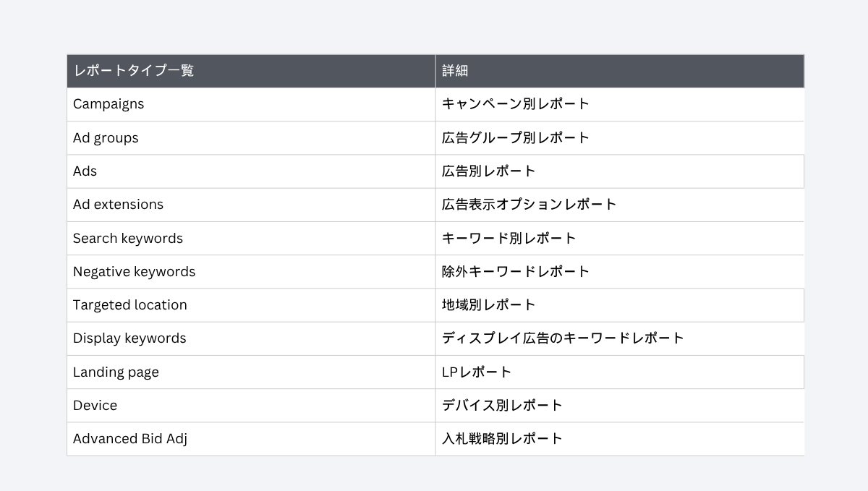This screenshot has height=491, width=868.
Task: Select the Advanced Bid Adj cell
Action: (x=251, y=439)
